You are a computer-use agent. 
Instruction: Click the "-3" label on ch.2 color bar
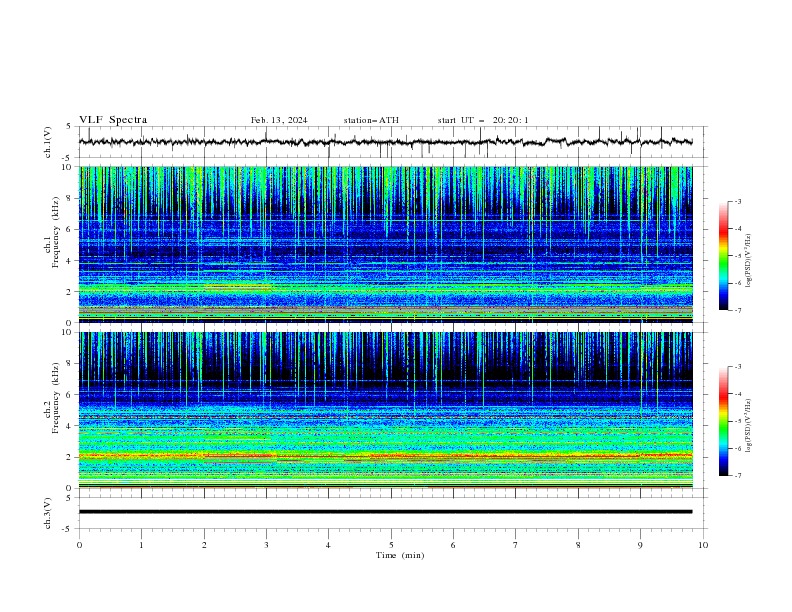click(737, 367)
